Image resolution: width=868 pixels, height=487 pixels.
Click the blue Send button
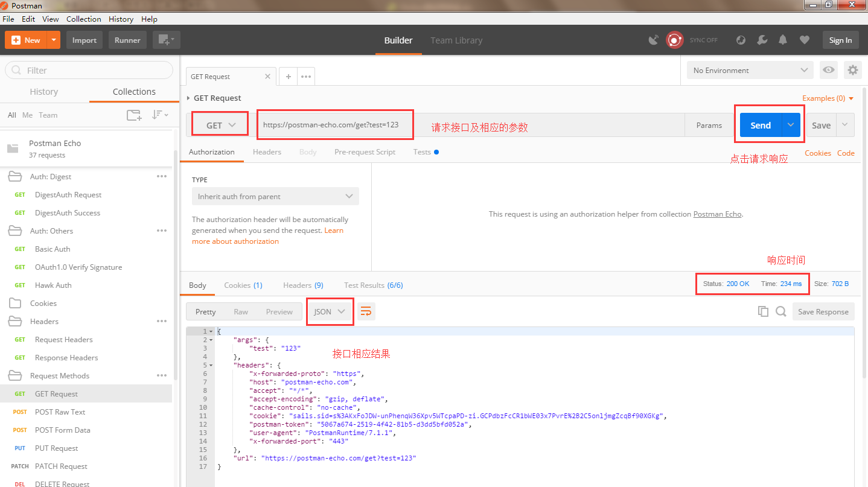pyautogui.click(x=760, y=125)
